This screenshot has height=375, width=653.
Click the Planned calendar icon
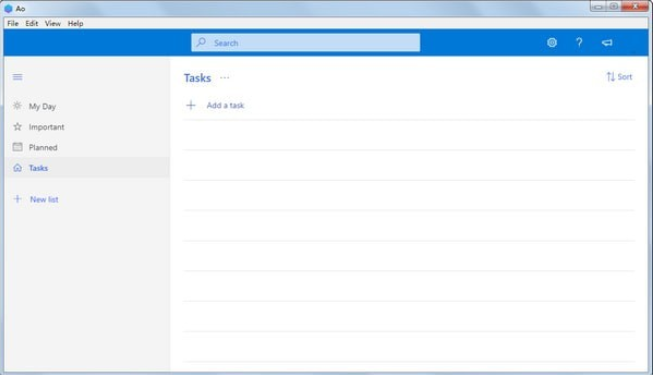pos(17,147)
